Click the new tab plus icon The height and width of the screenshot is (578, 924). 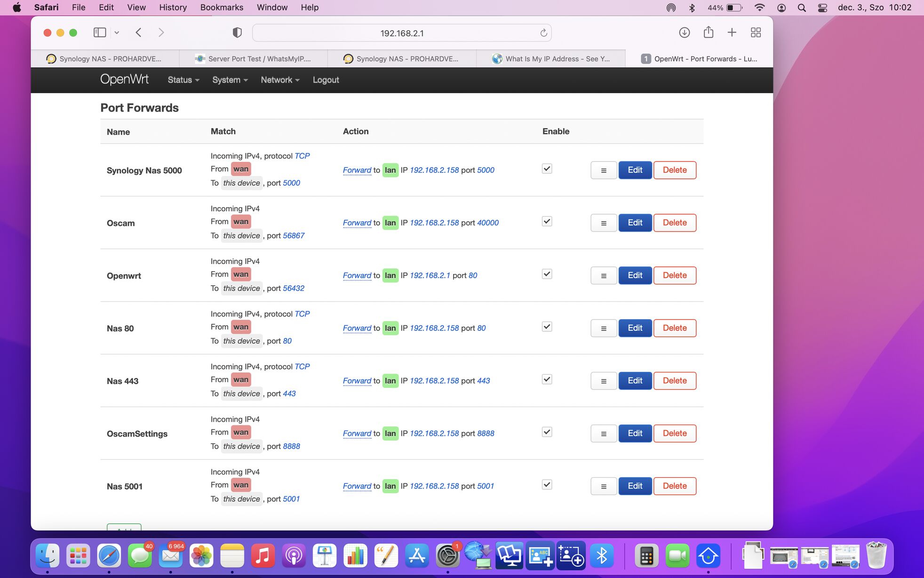[x=732, y=32]
